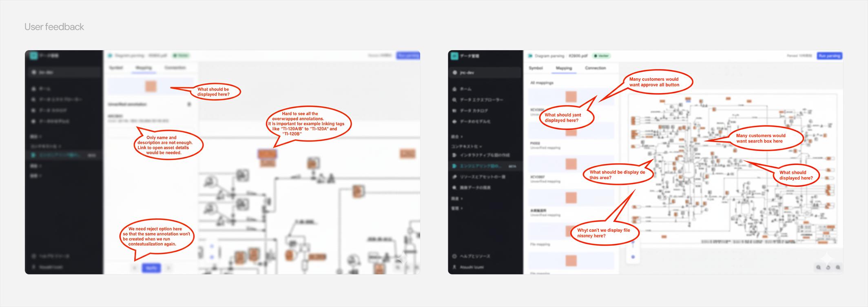This screenshot has height=307, width=868.
Task: Select the BETA engineering diagram item in left mockup
Action: pyautogui.click(x=64, y=155)
